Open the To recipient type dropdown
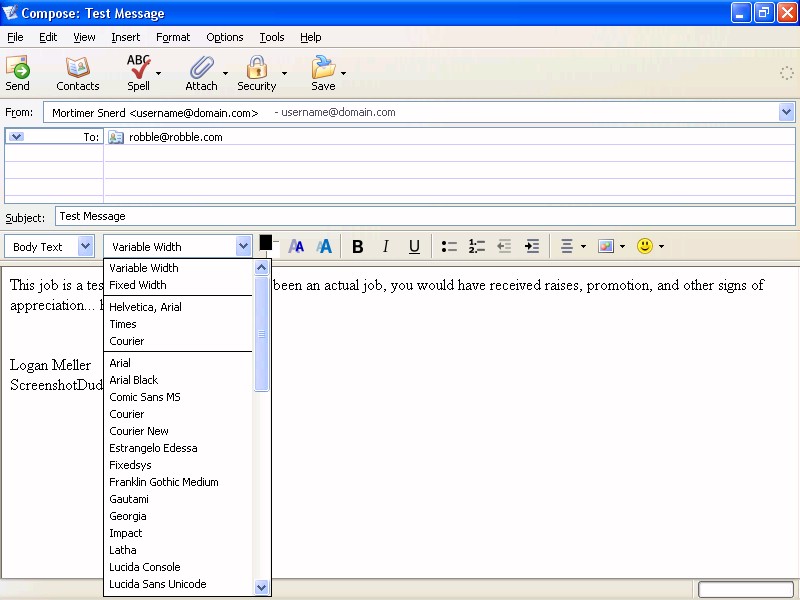 point(16,137)
